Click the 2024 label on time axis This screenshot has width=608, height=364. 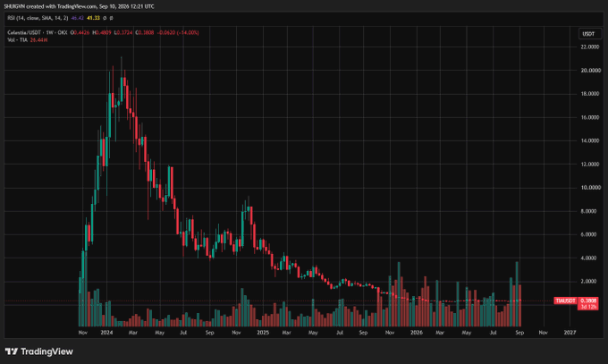[106, 333]
